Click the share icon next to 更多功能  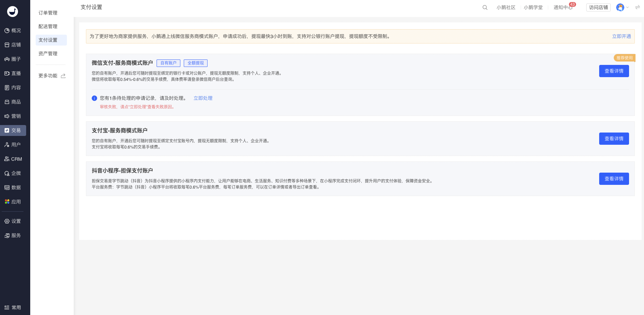coord(63,76)
